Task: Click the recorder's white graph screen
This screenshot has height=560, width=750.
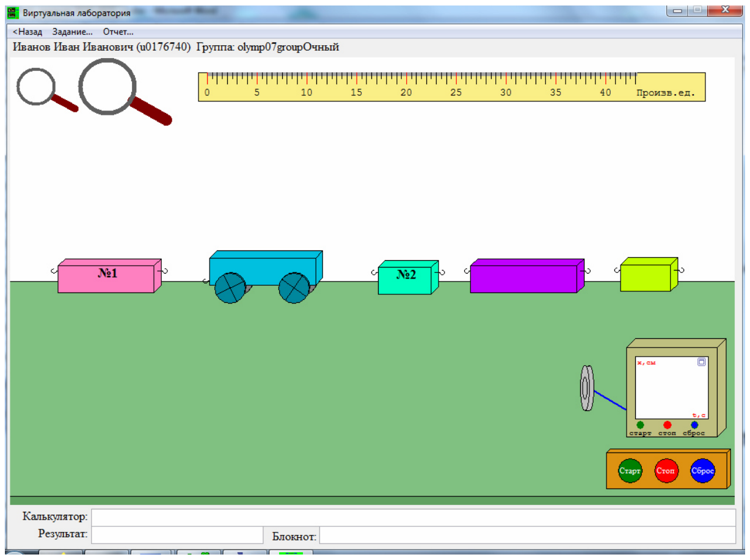Action: pyautogui.click(x=672, y=388)
